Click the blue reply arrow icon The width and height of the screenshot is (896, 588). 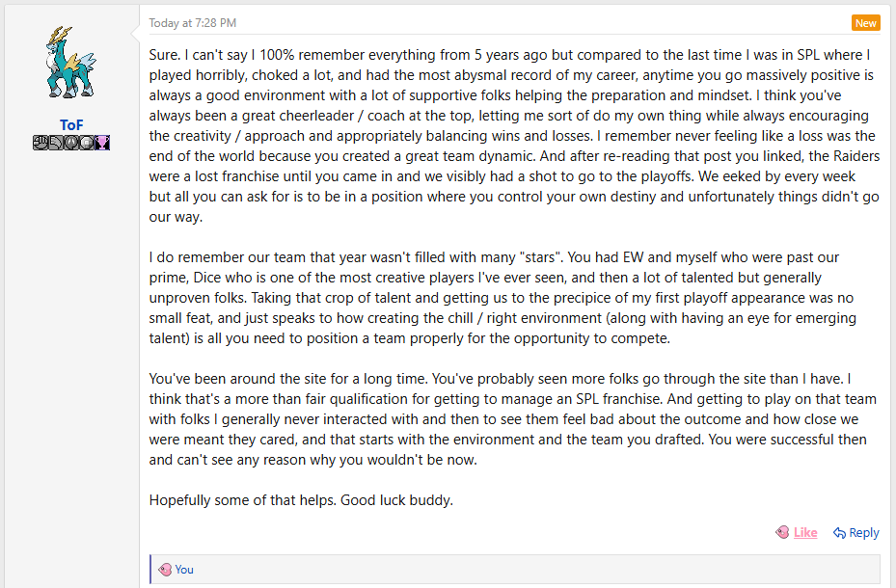[x=839, y=533]
